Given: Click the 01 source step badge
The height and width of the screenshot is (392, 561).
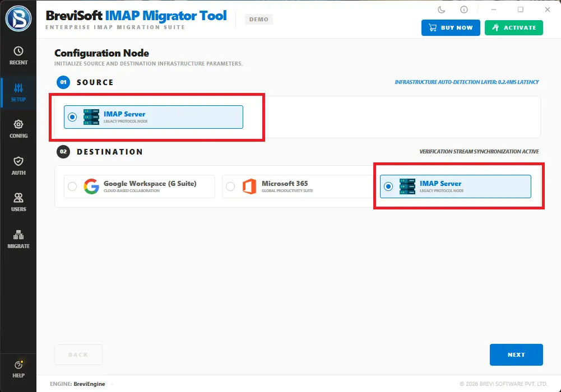Looking at the screenshot, I should coord(63,82).
